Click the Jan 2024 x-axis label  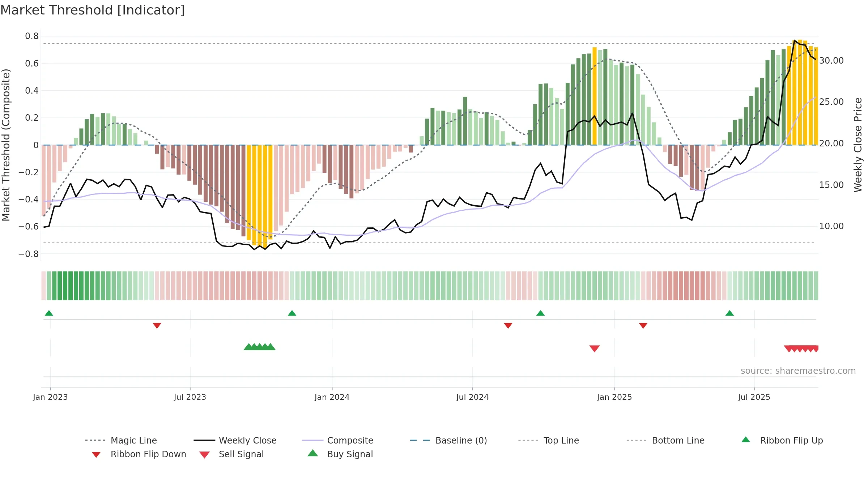[x=332, y=397]
